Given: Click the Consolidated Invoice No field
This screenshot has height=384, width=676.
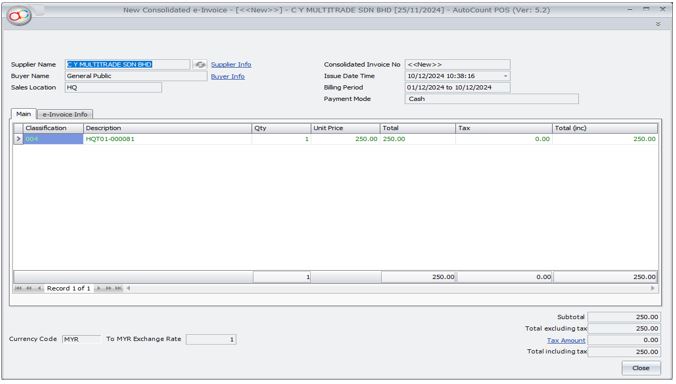Looking at the screenshot, I should 457,65.
